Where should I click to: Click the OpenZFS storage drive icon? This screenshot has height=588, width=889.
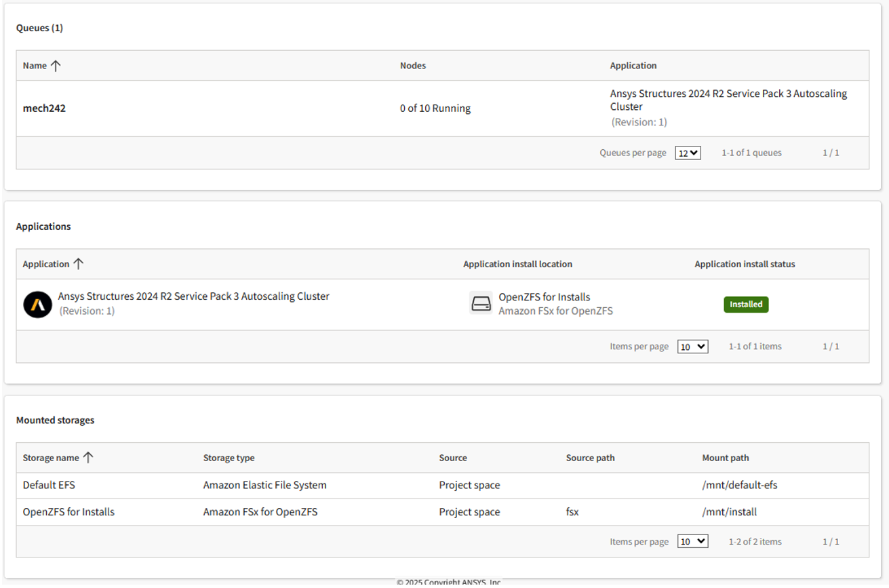[481, 303]
